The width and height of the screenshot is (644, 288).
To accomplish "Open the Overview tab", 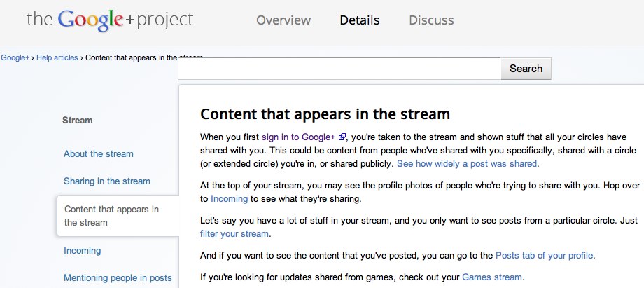I will [x=283, y=20].
